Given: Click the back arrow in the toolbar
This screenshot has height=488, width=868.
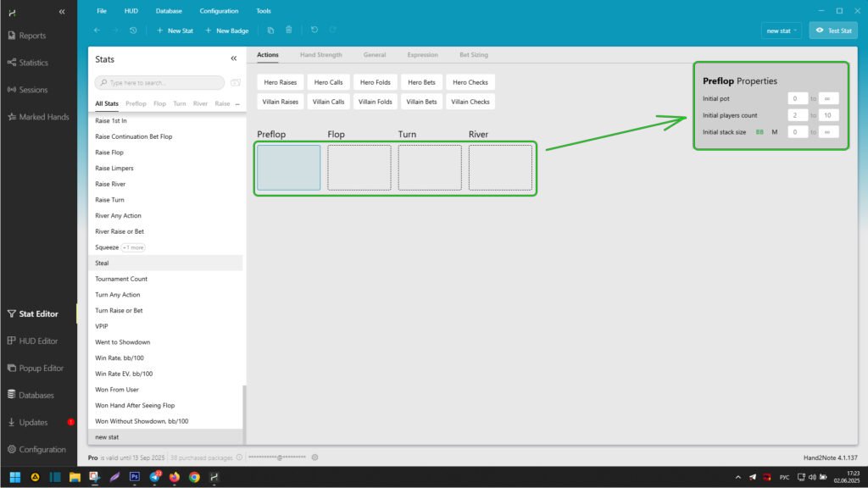Looking at the screenshot, I should click(x=97, y=30).
